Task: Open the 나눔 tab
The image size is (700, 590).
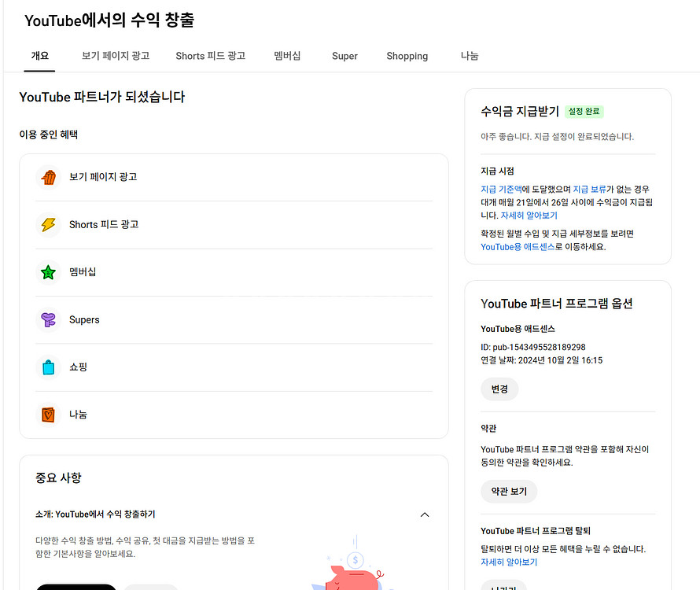Action: (470, 56)
